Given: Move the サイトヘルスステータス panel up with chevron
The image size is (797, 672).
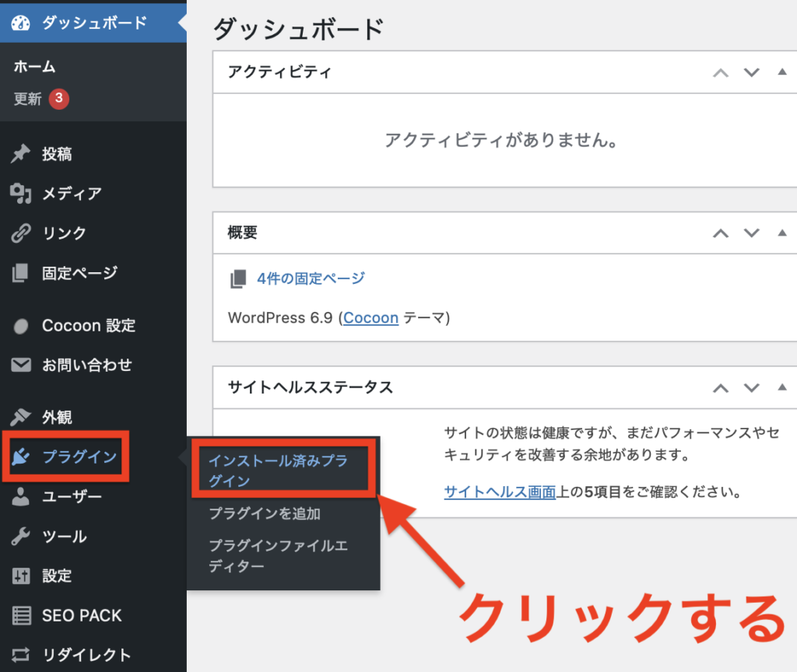Looking at the screenshot, I should pos(722,387).
